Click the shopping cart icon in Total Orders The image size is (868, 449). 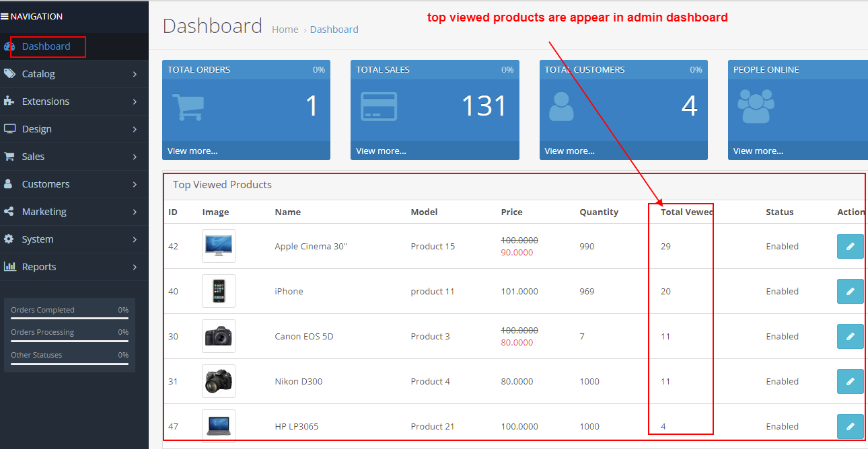pos(188,107)
